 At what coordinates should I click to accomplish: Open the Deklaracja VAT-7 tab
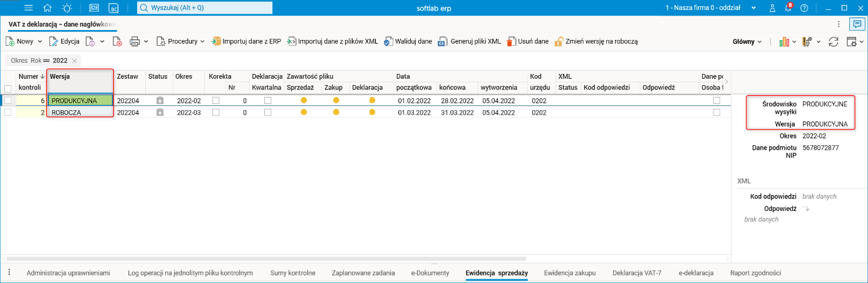(x=637, y=273)
